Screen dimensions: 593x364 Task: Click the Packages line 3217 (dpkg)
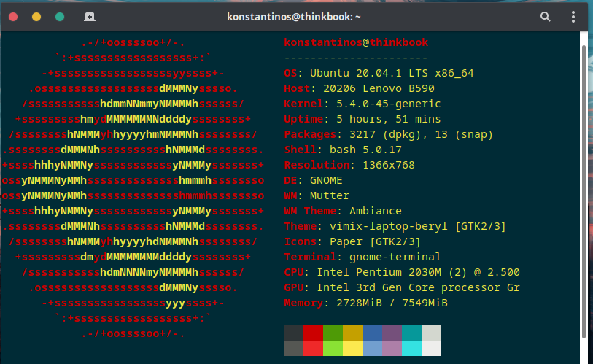[x=388, y=134]
